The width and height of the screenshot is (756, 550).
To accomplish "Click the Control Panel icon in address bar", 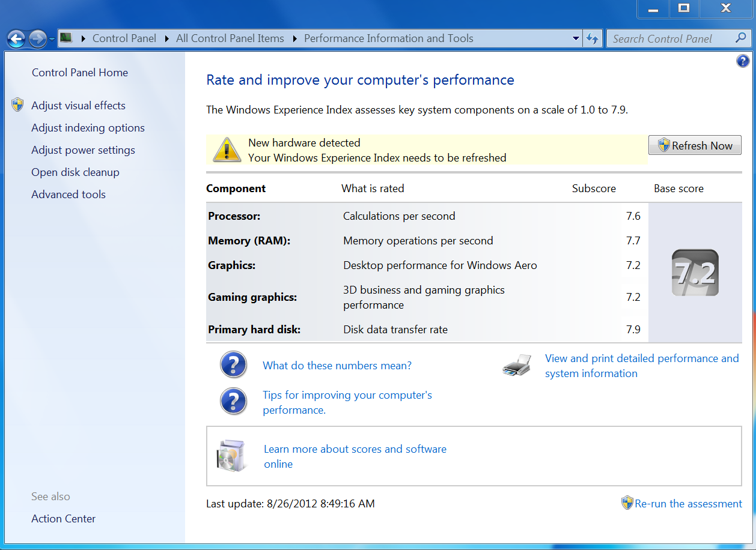I will [66, 38].
